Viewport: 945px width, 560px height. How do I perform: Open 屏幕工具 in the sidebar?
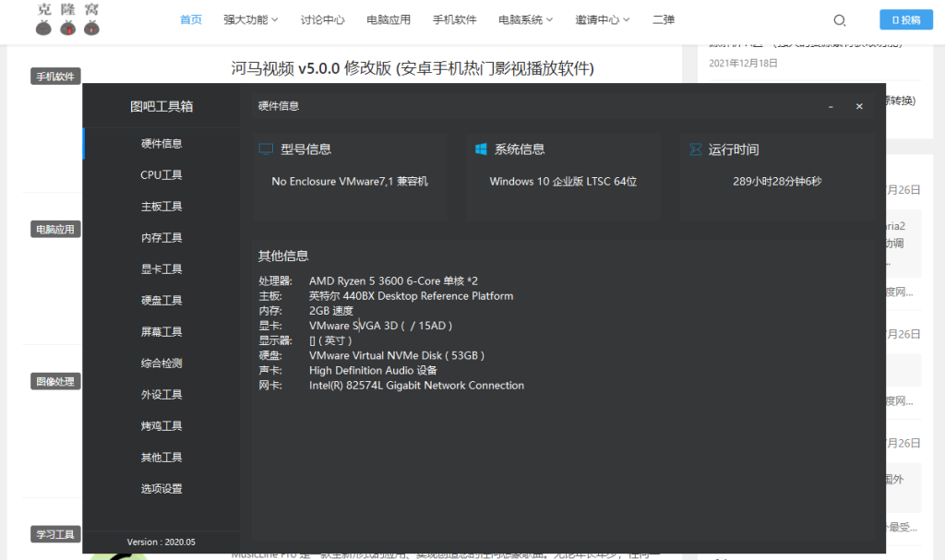pyautogui.click(x=161, y=331)
